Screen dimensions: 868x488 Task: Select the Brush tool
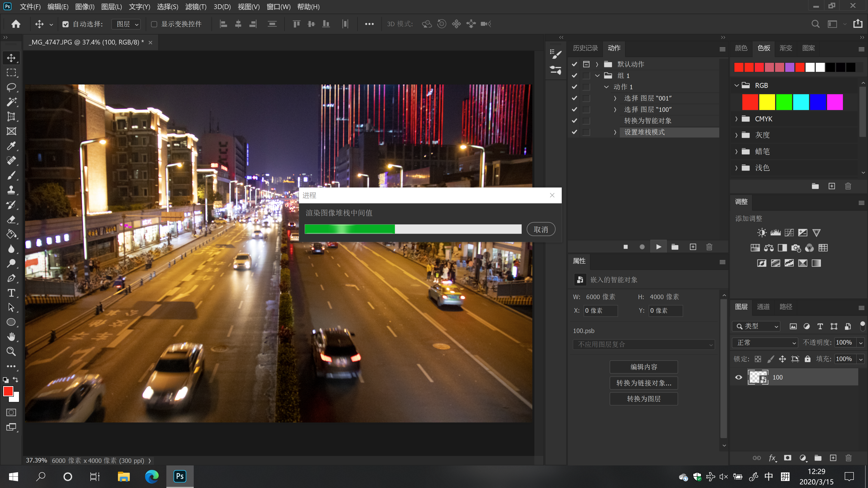coord(11,175)
